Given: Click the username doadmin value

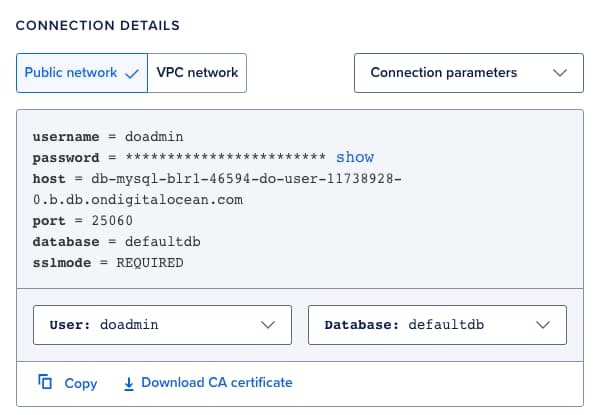Looking at the screenshot, I should pos(154,136).
